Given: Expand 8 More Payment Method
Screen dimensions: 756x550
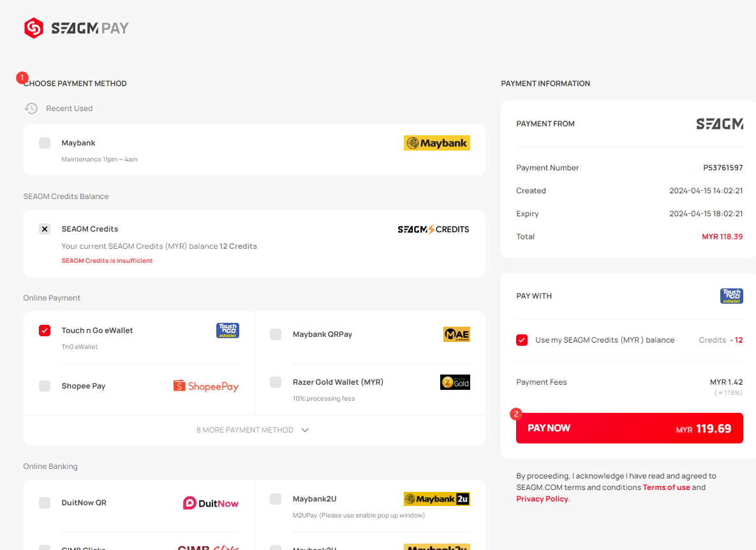Looking at the screenshot, I should coord(253,430).
